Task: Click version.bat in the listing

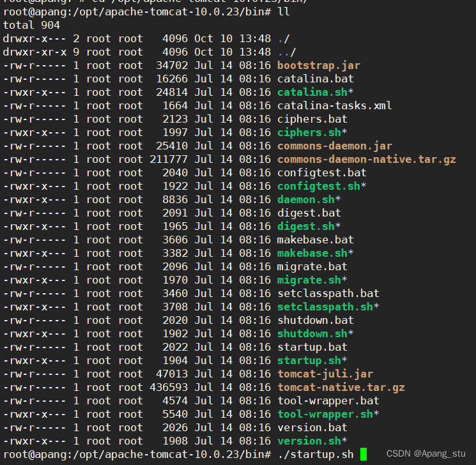Action: (312, 428)
